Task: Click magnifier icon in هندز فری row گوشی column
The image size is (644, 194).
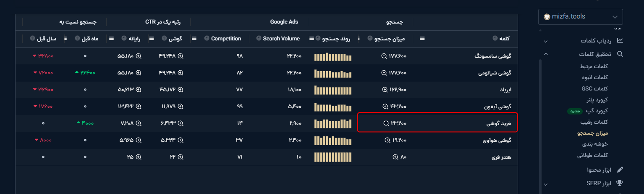Action: point(181,157)
